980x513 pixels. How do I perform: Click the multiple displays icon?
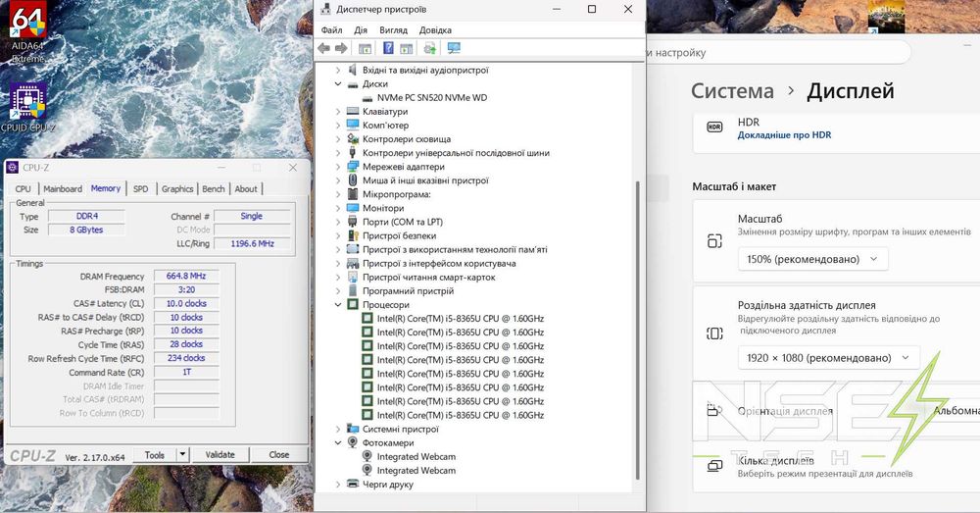[x=714, y=466]
